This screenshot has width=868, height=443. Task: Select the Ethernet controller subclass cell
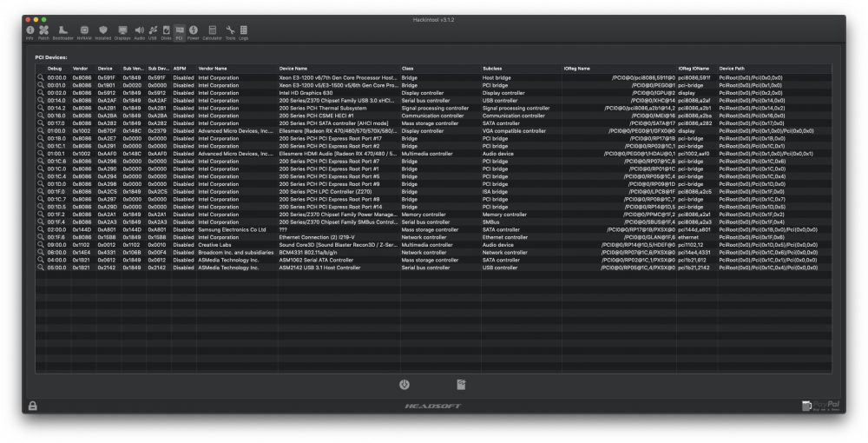click(x=505, y=237)
